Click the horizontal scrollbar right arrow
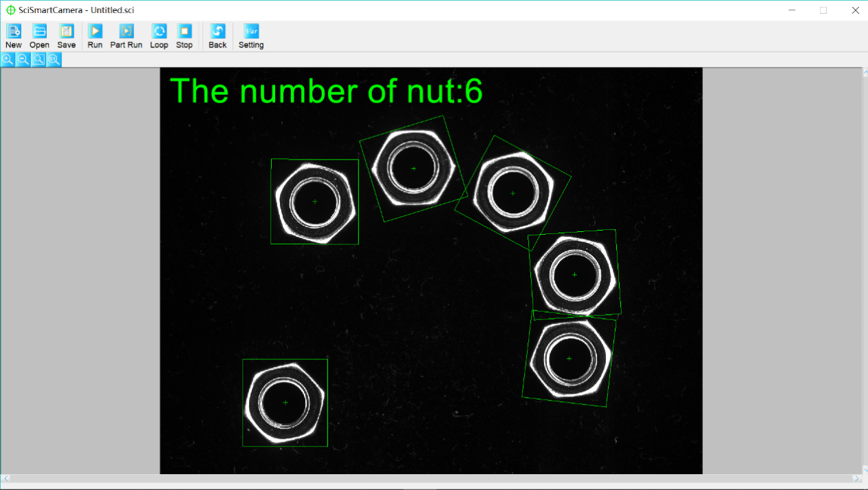Screen dimensions: 868x490 click(x=856, y=478)
